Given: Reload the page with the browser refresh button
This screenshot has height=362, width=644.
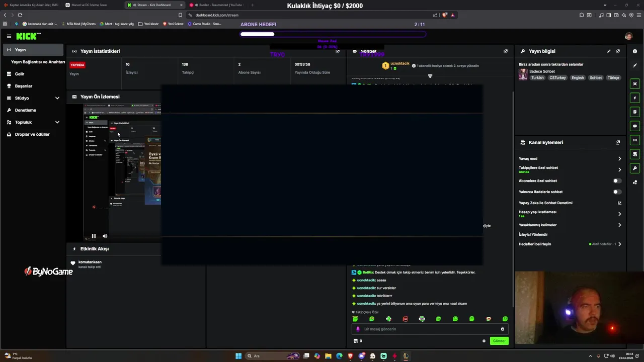Looking at the screenshot, I should coord(20,15).
